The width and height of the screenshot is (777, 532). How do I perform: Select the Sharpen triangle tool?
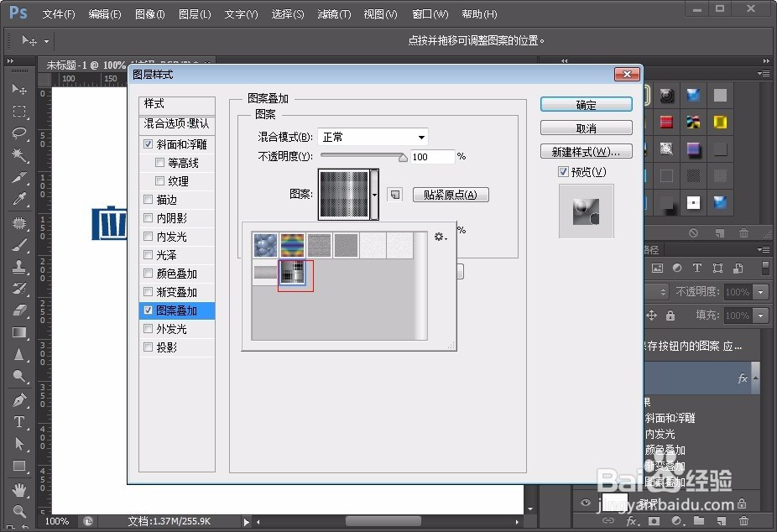(19, 355)
